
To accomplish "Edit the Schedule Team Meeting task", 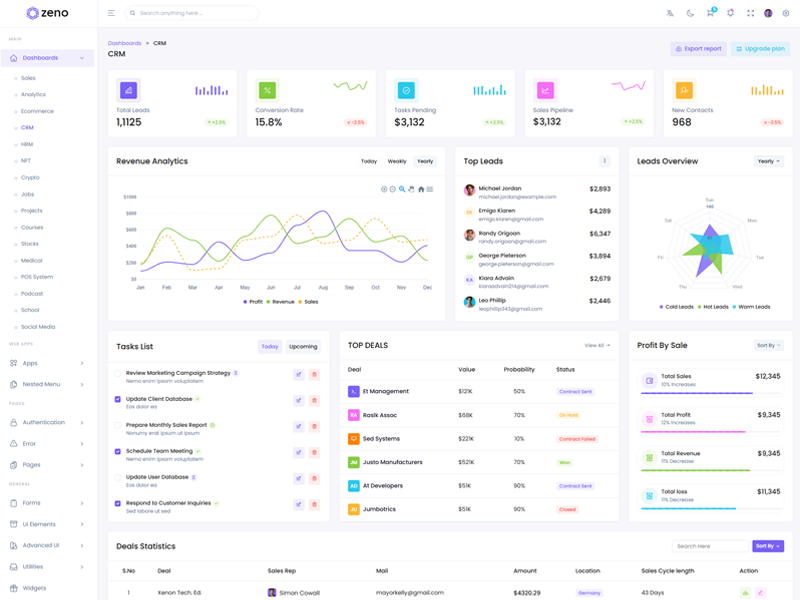I will [x=298, y=452].
